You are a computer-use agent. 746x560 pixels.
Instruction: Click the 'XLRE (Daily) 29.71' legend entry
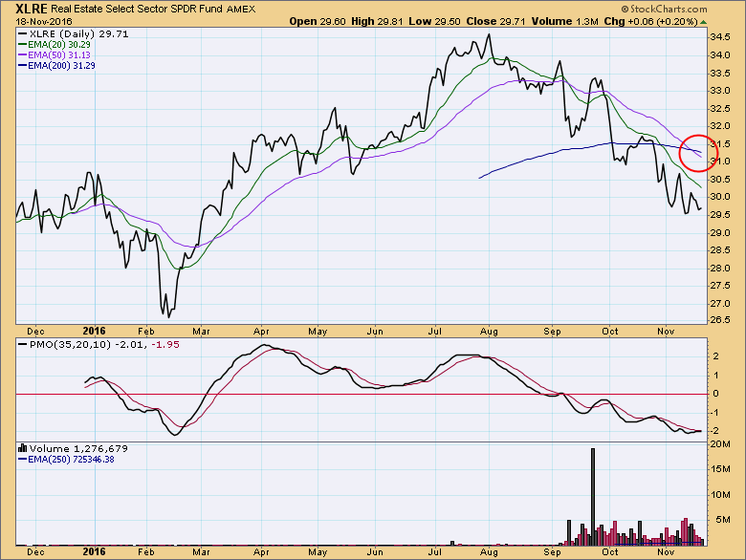click(73, 33)
